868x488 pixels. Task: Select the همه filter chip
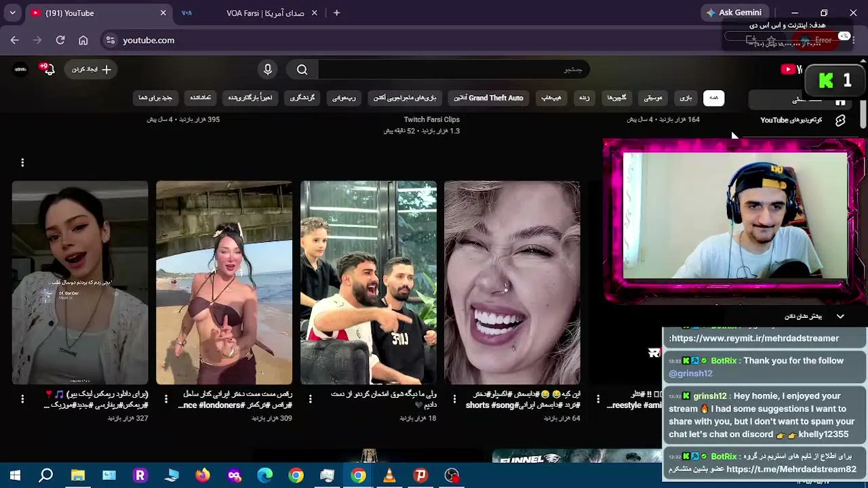pyautogui.click(x=713, y=98)
